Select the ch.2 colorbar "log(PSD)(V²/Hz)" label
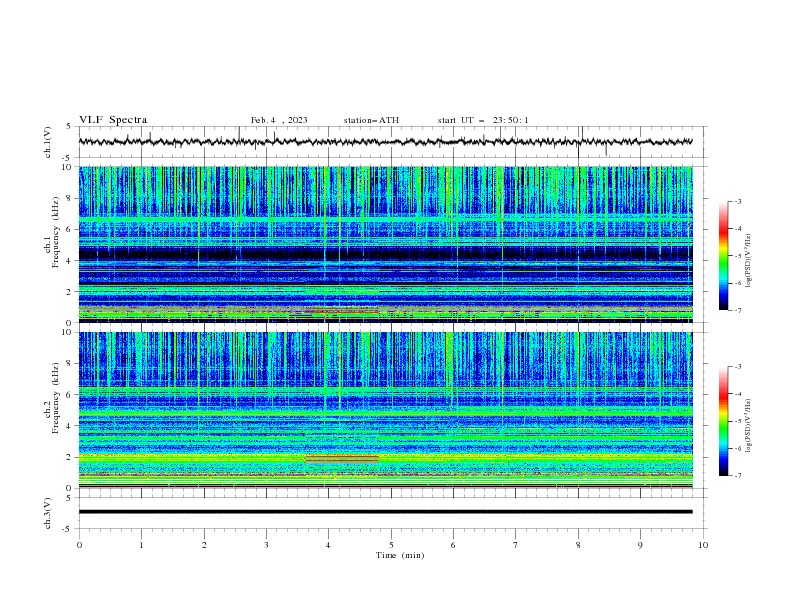The image size is (792, 612). tap(748, 425)
